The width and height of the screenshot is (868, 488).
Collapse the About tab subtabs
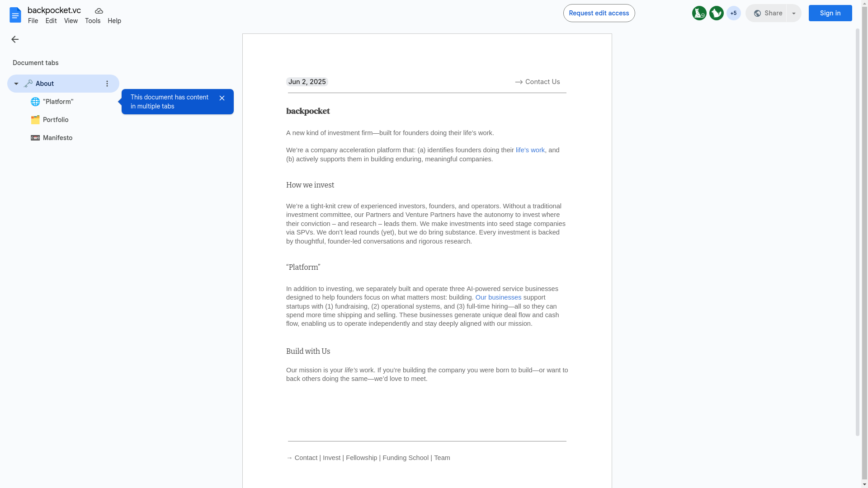[16, 84]
